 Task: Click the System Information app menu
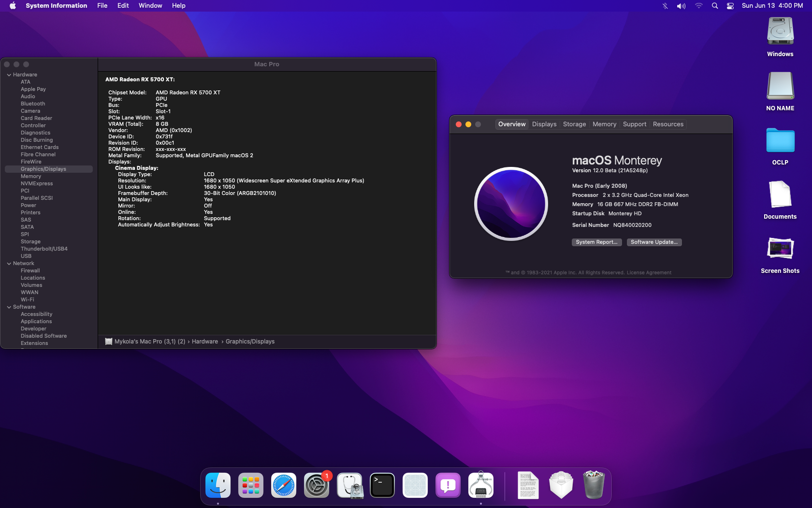57,6
